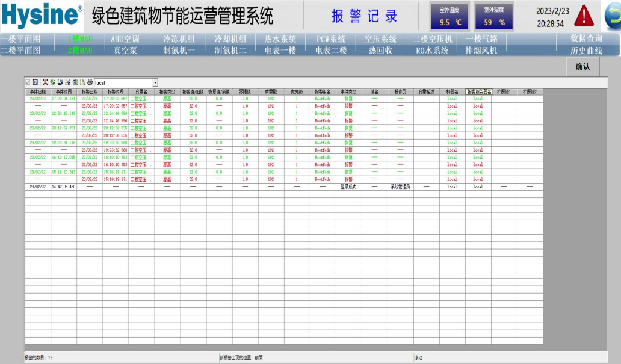Click the blue circular back arrow icon

click(614, 16)
